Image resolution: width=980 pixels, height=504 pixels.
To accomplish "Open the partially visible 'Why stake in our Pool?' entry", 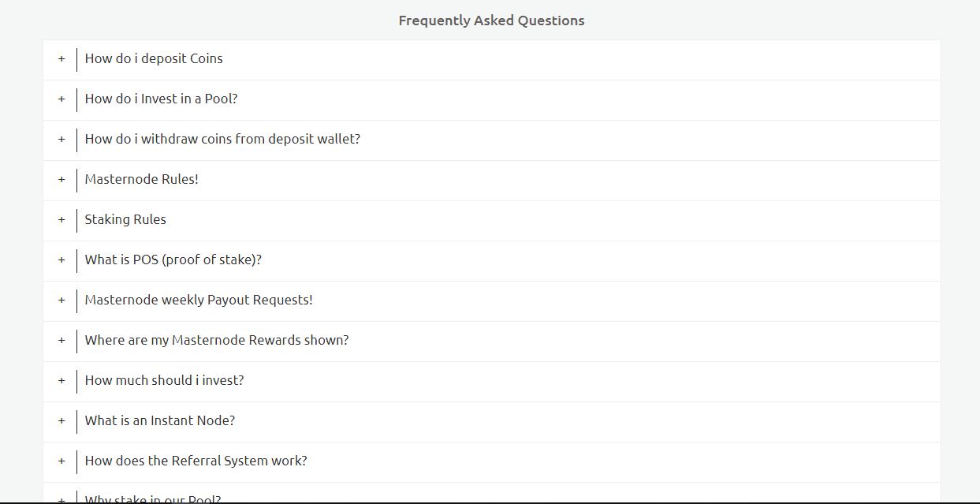I will click(153, 498).
